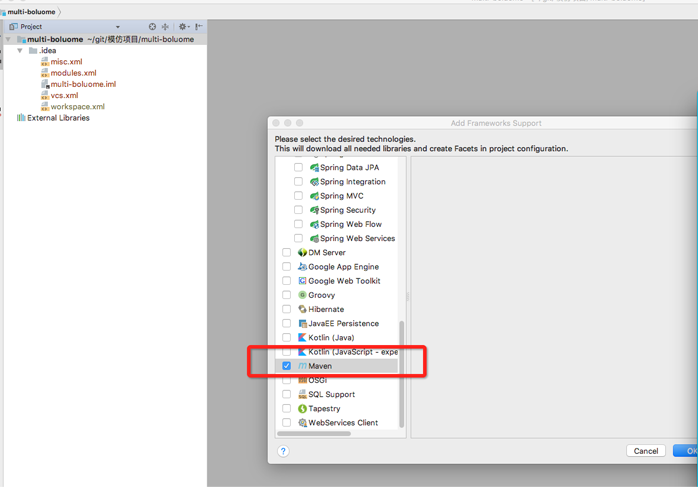Image resolution: width=698 pixels, height=487 pixels.
Task: Open the dialog help question mark button
Action: [x=283, y=451]
